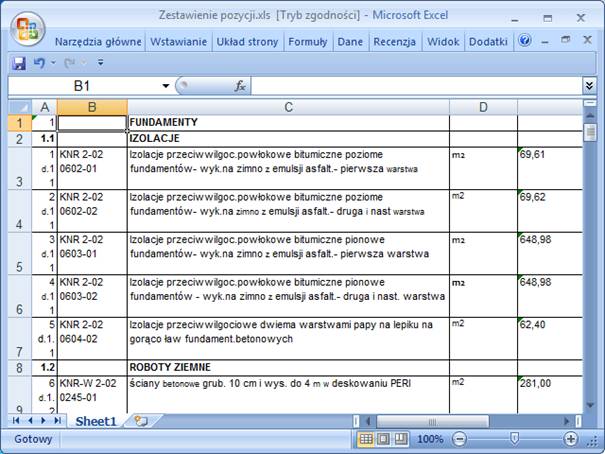Open the Formuły ribbon tab
605x454 pixels.
point(308,42)
